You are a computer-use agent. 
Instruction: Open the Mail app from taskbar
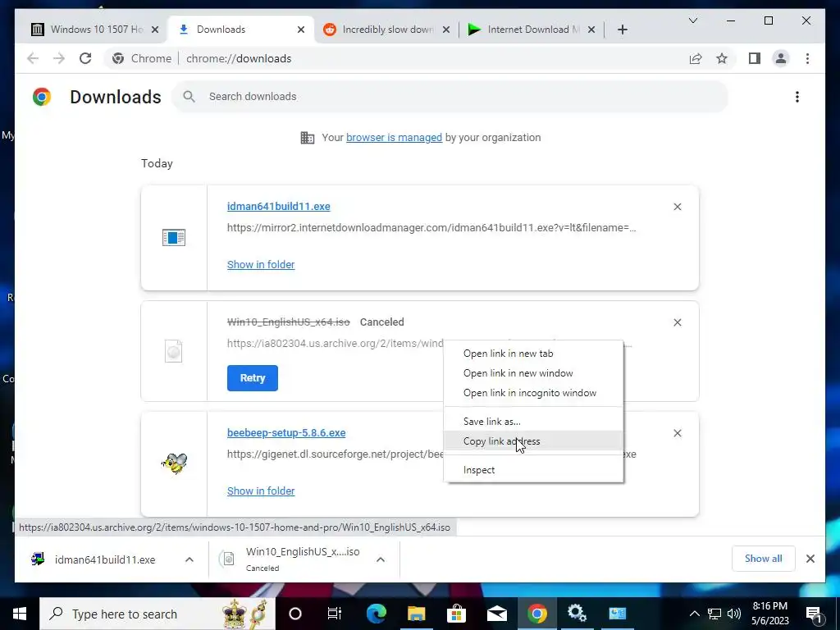[x=496, y=614]
